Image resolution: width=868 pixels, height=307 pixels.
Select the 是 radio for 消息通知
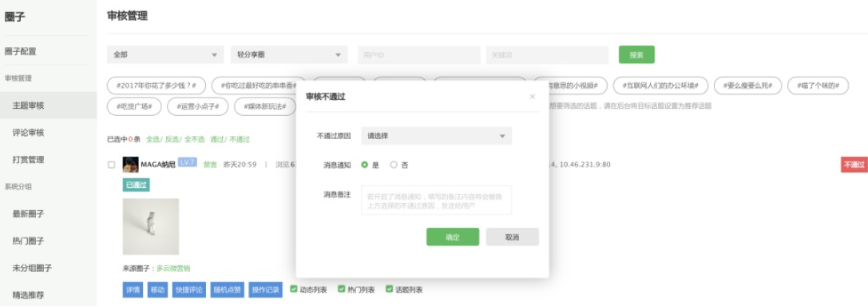pos(364,165)
